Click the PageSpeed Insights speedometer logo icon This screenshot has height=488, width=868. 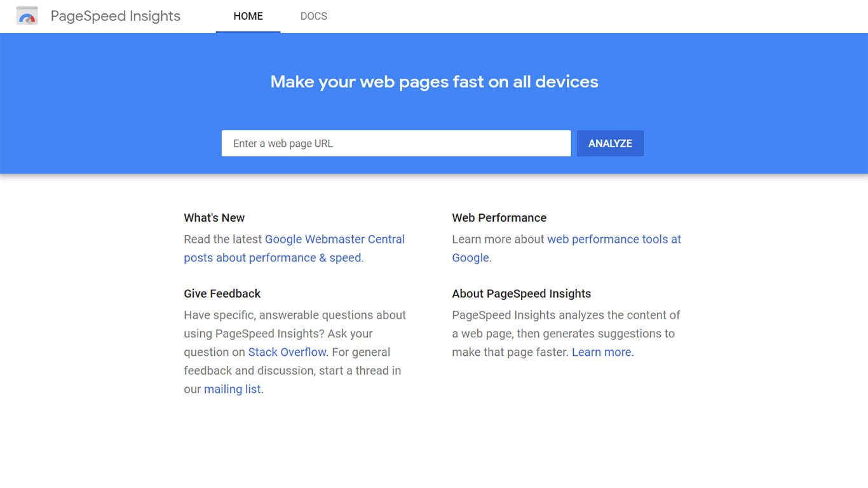[27, 16]
